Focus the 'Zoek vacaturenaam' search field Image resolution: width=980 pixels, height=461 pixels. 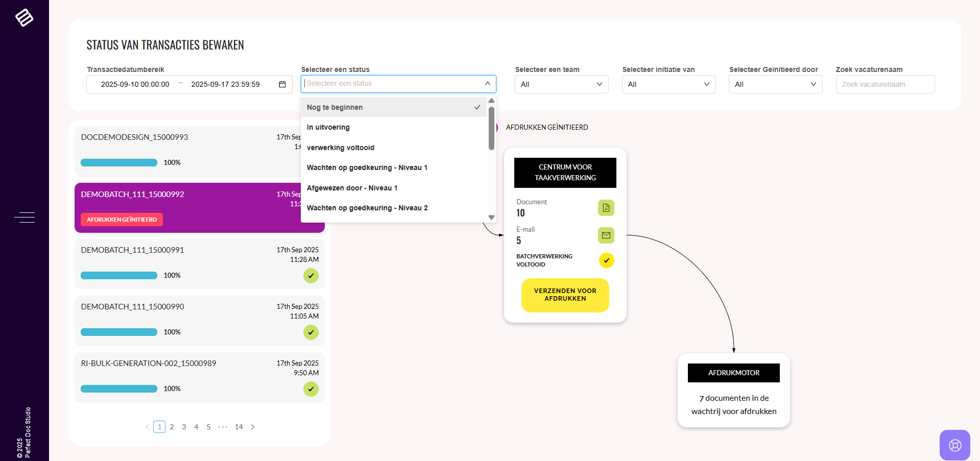coord(885,84)
